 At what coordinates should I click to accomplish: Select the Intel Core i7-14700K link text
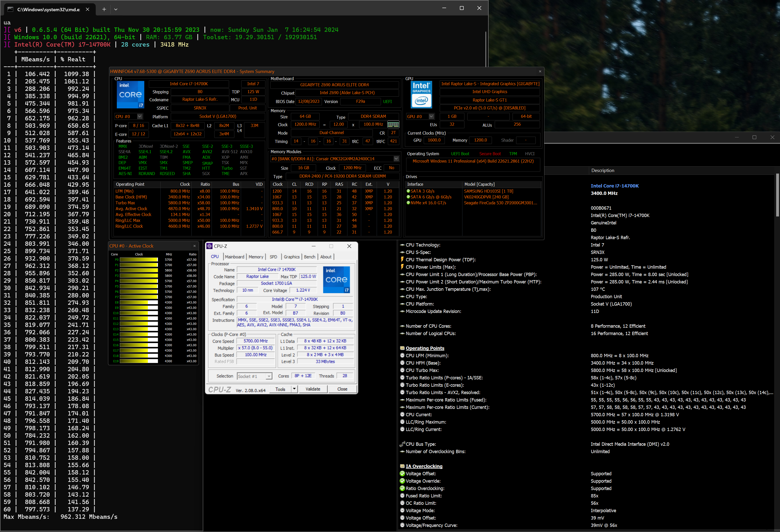click(615, 186)
